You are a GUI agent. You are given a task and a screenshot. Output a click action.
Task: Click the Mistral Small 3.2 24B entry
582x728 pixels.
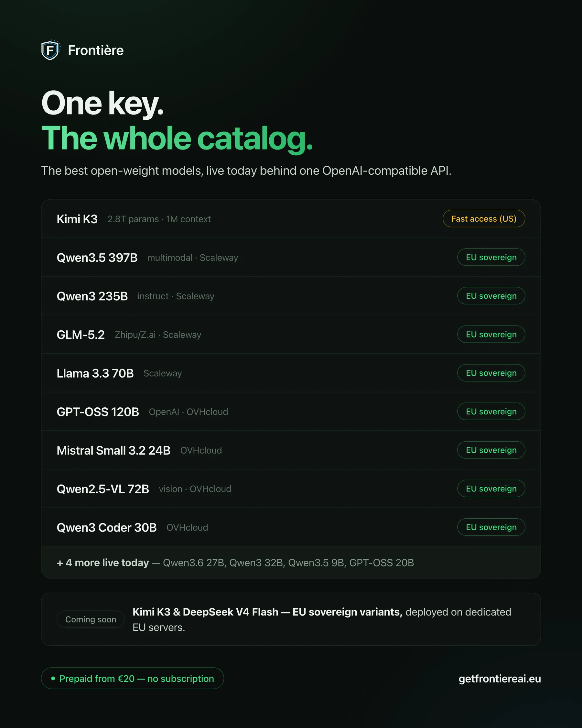[x=291, y=450]
